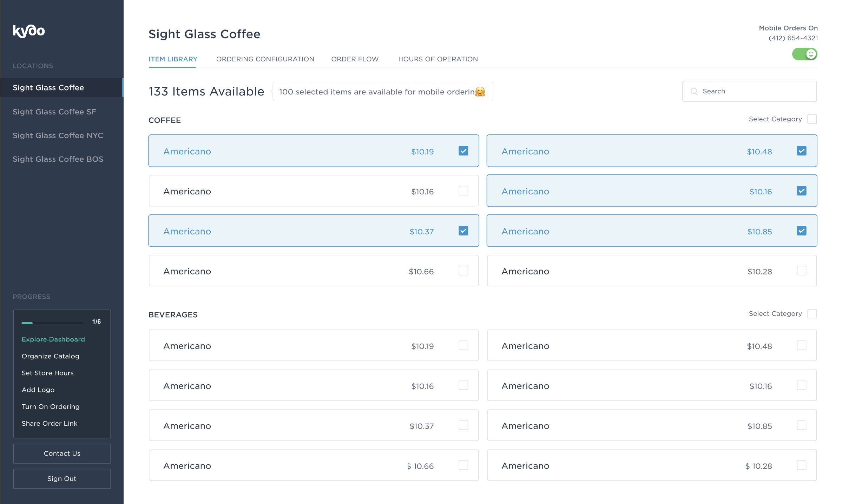Switch to Ordering Configuration tab
This screenshot has height=504, width=842.
coord(265,59)
